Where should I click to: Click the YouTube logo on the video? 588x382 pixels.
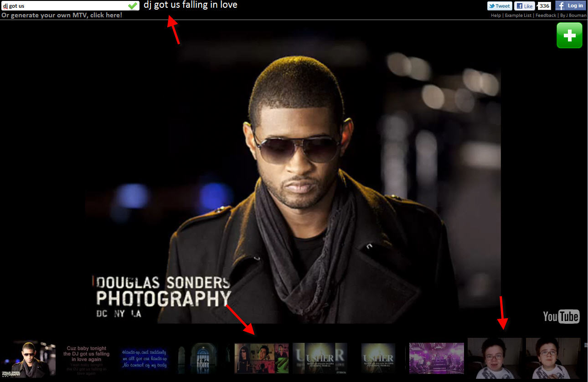coord(561,316)
